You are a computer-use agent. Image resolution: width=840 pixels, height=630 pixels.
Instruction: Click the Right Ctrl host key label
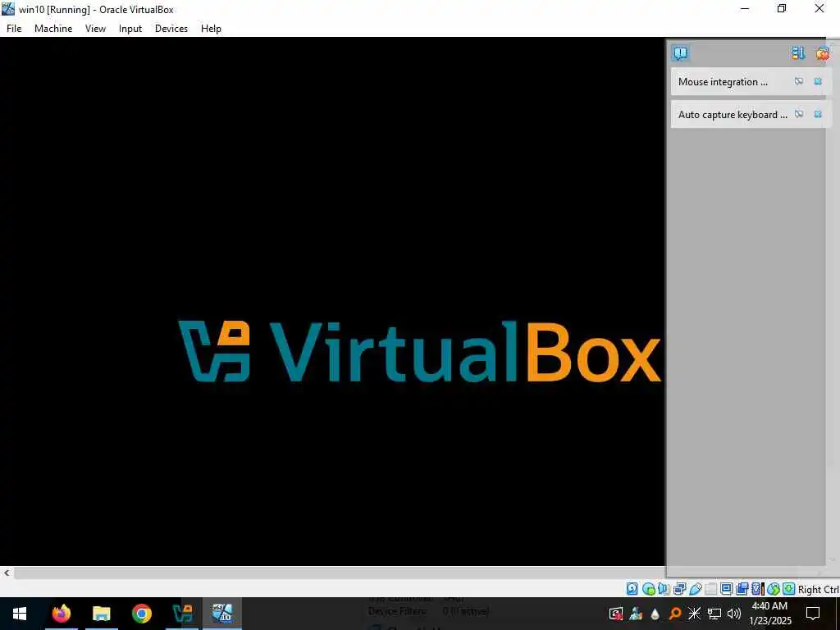coord(818,589)
